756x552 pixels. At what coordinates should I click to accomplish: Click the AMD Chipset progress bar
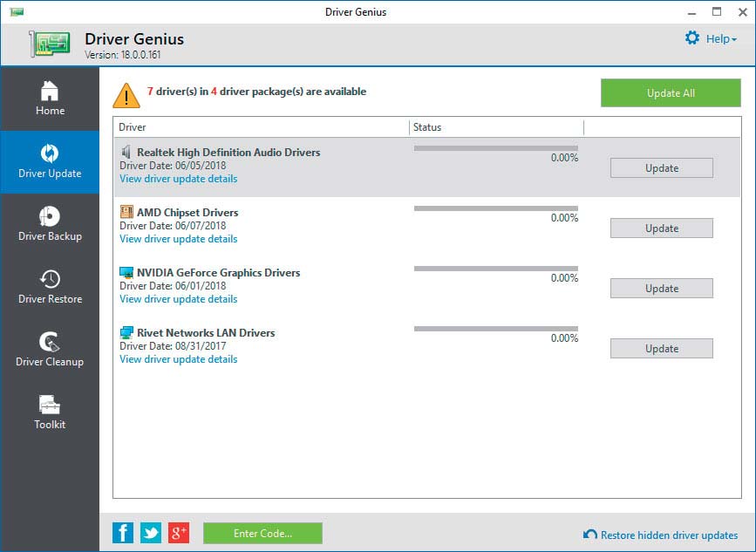pyautogui.click(x=495, y=208)
